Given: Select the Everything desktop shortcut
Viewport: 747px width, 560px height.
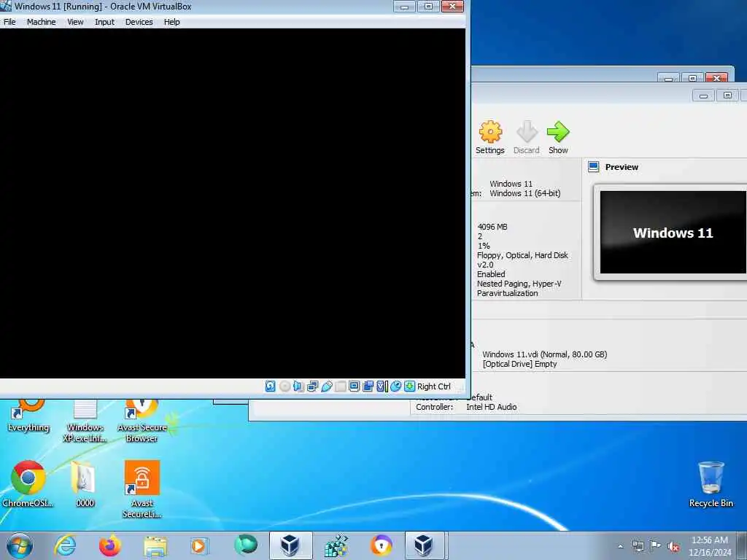Looking at the screenshot, I should pyautogui.click(x=28, y=416).
